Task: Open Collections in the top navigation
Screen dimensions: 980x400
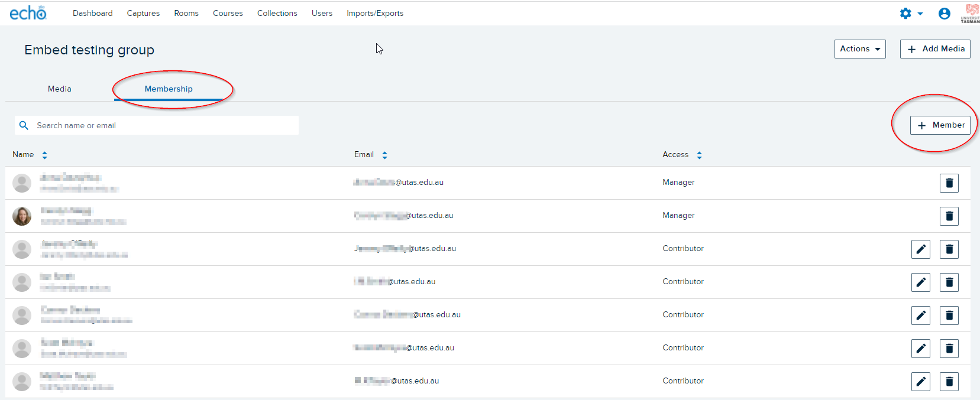Action: 277,13
